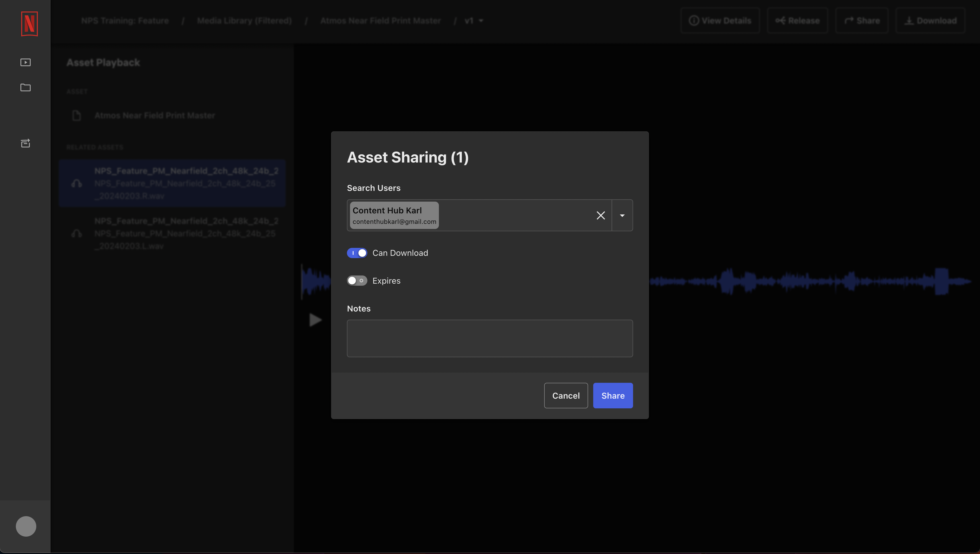Select the playback/preview icon in sidebar
Image resolution: width=980 pixels, height=554 pixels.
tap(26, 62)
